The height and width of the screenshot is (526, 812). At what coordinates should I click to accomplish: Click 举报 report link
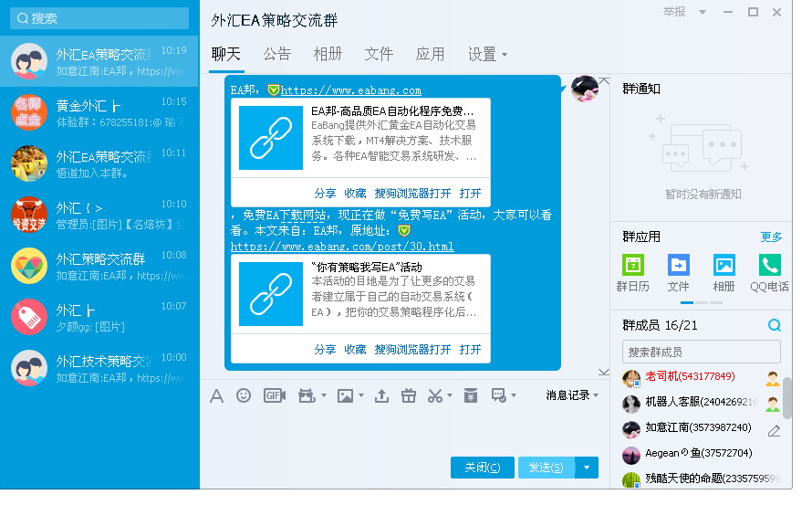674,11
